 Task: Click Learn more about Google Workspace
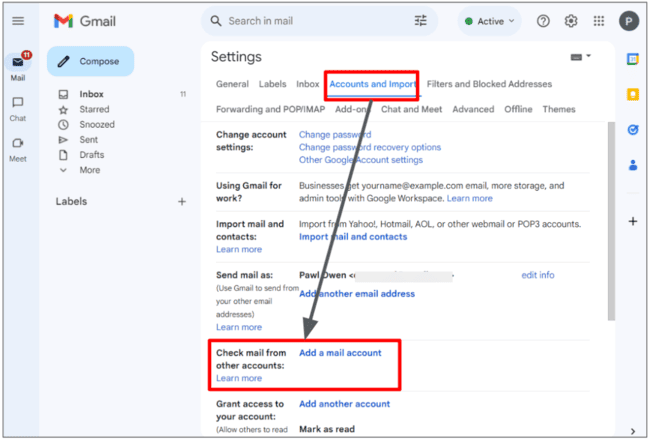tap(470, 199)
